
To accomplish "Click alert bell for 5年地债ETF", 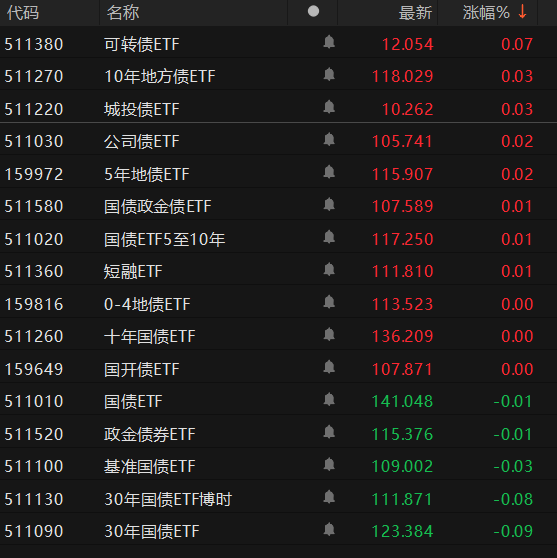I will coord(329,172).
